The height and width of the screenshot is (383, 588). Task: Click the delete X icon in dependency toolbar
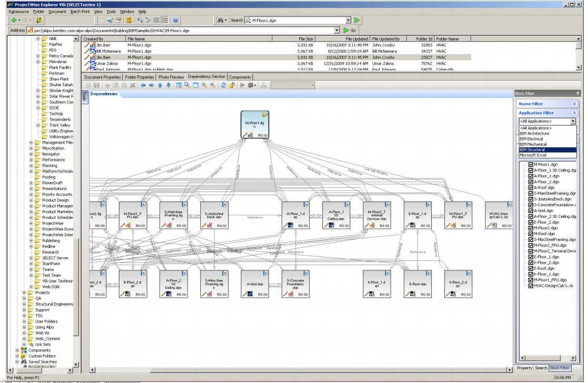133,86
